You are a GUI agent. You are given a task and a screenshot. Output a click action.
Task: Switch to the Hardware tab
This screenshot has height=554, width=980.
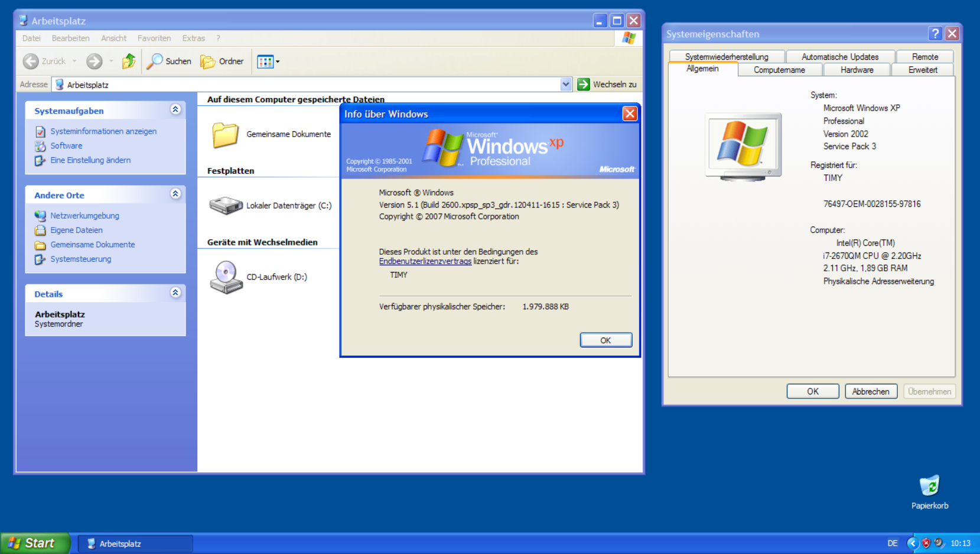[856, 69]
